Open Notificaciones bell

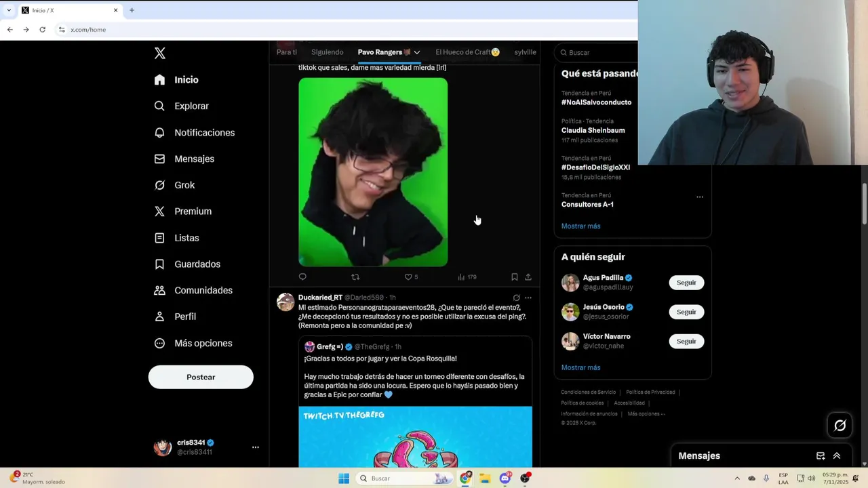point(194,133)
